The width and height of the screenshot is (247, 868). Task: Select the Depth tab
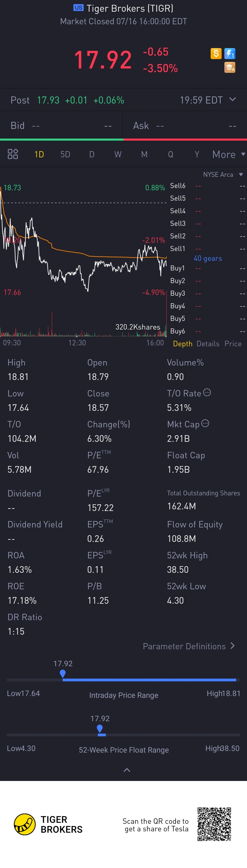[x=183, y=344]
